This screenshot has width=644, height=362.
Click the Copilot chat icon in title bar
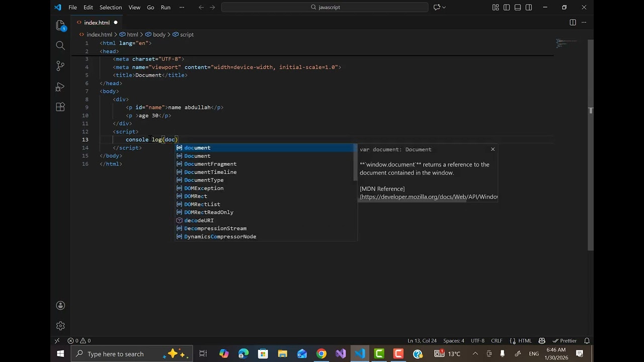pos(437,7)
